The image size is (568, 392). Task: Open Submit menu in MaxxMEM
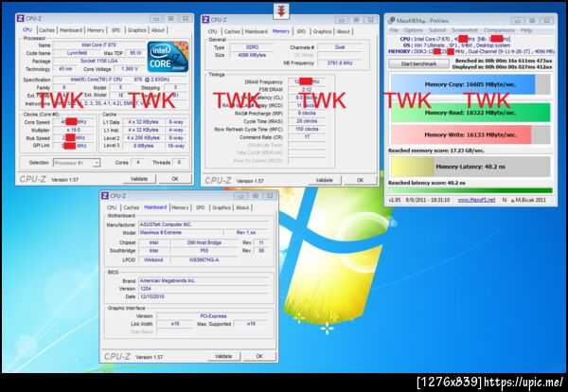[437, 30]
